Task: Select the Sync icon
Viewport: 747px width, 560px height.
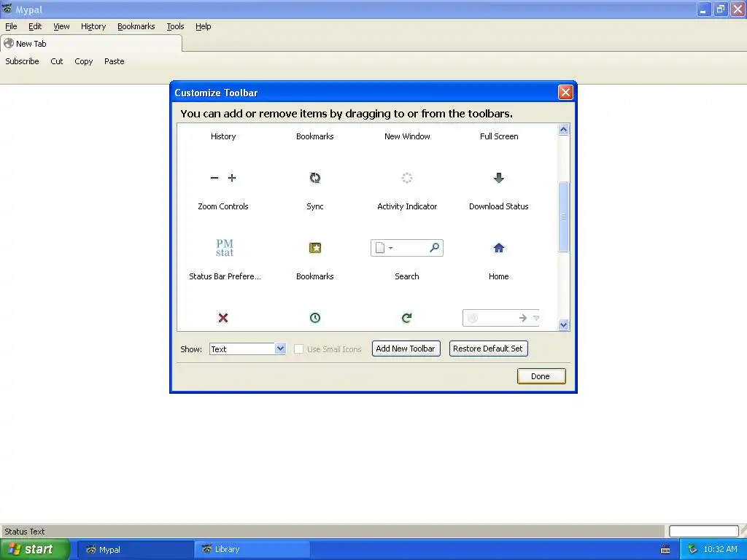Action: [315, 178]
